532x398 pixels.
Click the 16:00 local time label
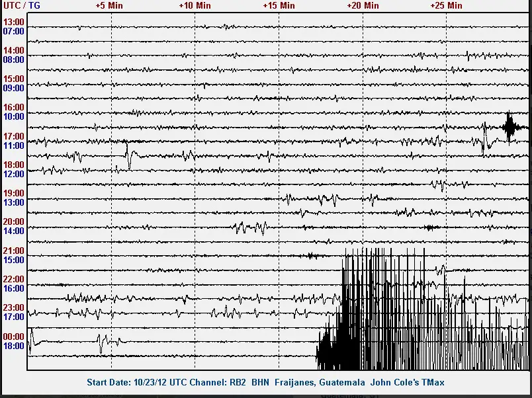pyautogui.click(x=14, y=289)
